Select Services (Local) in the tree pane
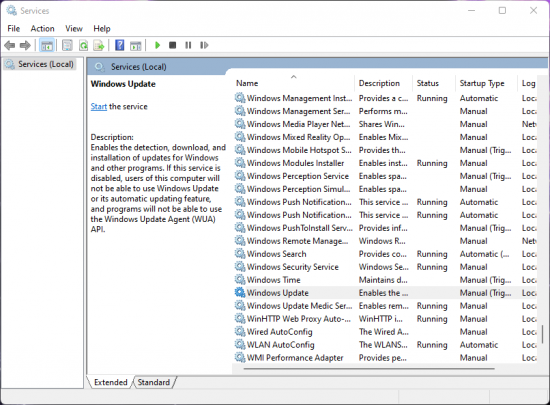550x405 pixels. click(40, 64)
